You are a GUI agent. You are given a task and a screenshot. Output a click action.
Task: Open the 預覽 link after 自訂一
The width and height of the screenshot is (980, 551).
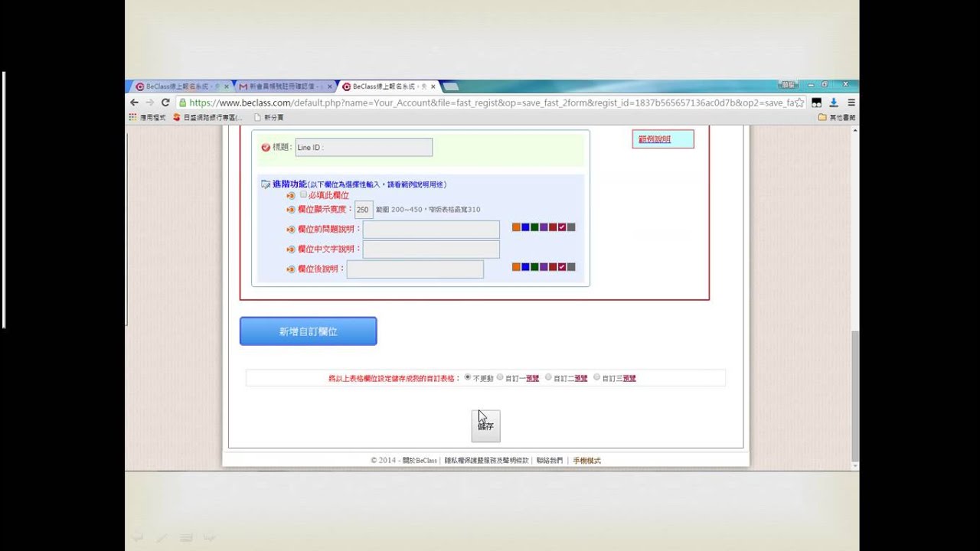[532, 378]
